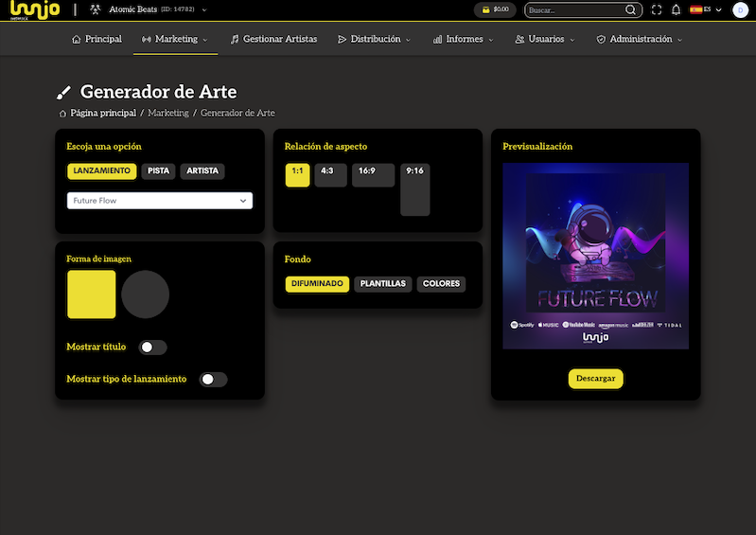Click the Future Flow preview artwork
The width and height of the screenshot is (756, 535).
[596, 257]
